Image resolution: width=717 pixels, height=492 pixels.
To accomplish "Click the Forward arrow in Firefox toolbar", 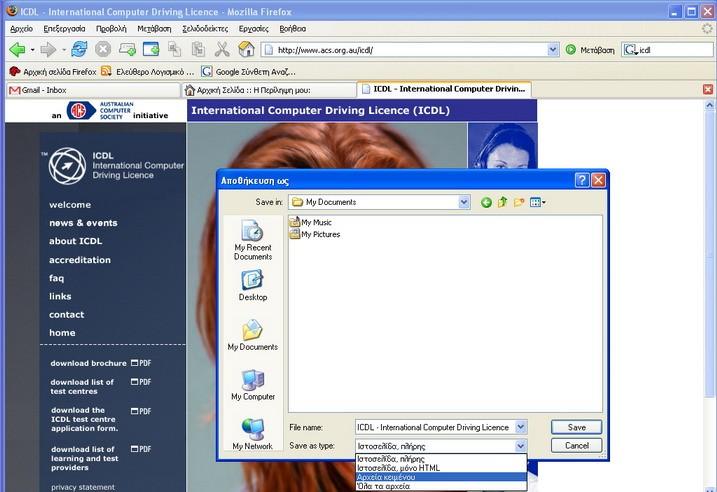I will pos(48,49).
